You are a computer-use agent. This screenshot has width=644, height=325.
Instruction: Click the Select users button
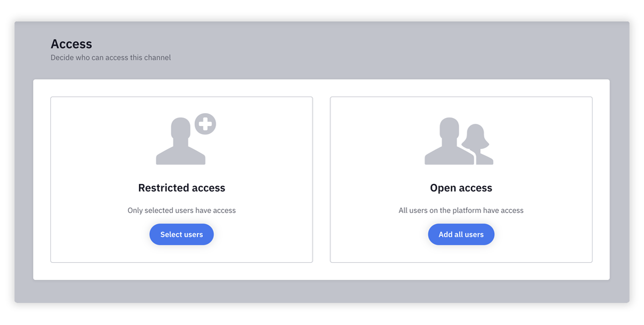pos(181,234)
